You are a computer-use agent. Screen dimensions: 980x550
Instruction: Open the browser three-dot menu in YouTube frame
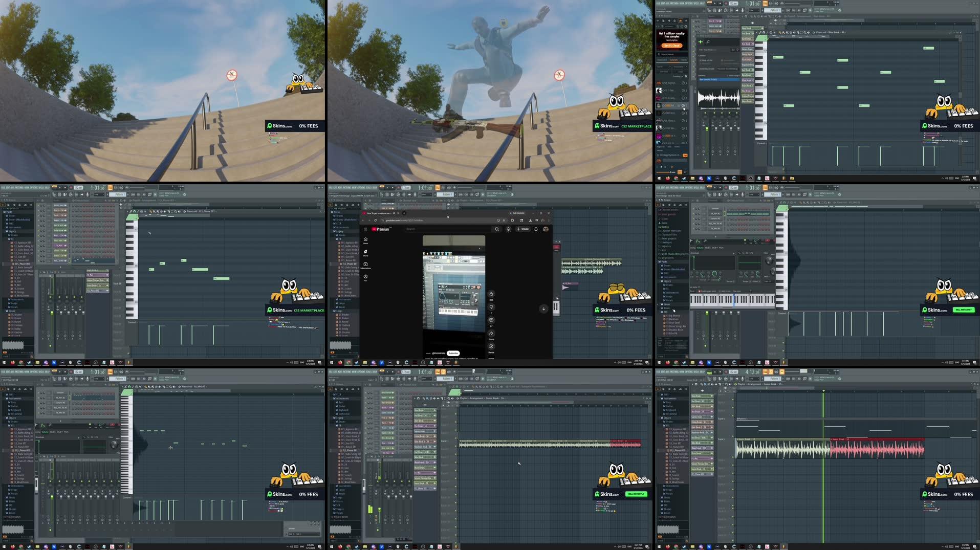tap(549, 221)
